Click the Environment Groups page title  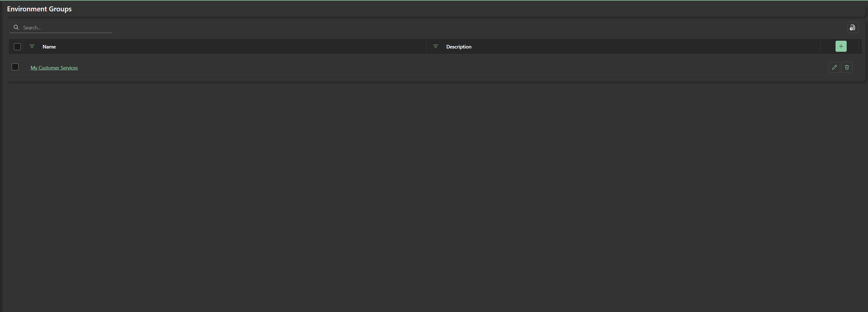click(x=39, y=9)
